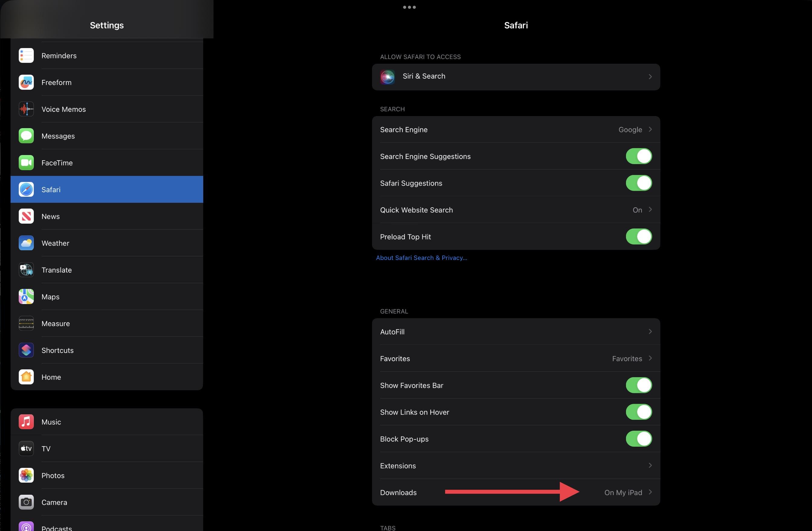Screen dimensions: 812x531
Task: Toggle Block Pop-ups switch
Action: [x=638, y=439]
